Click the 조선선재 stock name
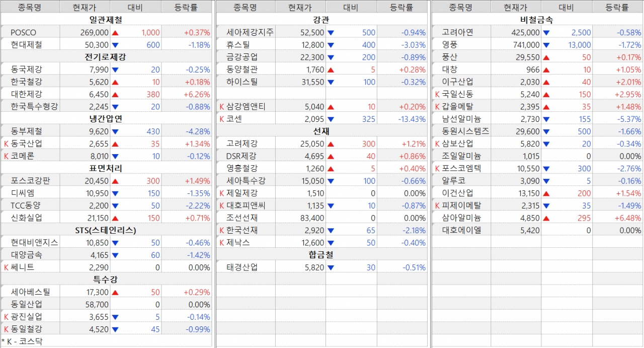 [x=242, y=218]
